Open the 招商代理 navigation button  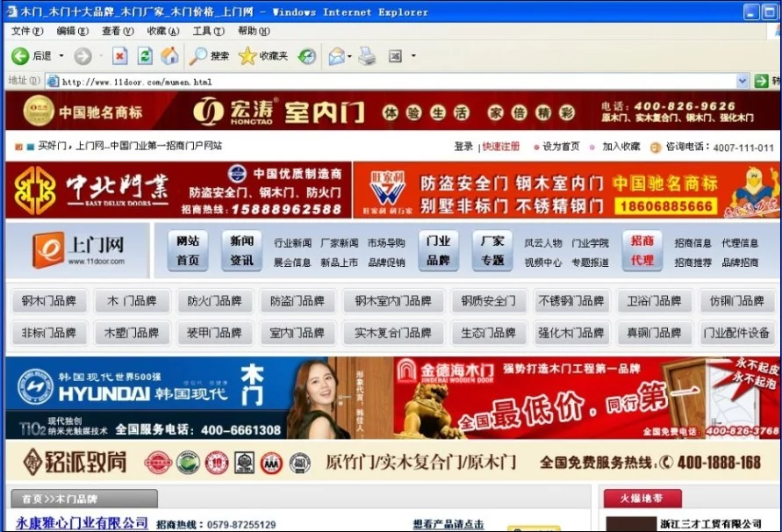pyautogui.click(x=642, y=250)
